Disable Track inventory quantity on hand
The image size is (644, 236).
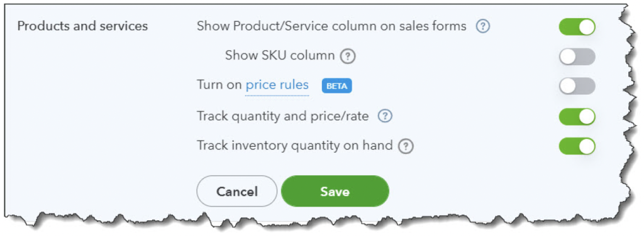[x=577, y=146]
